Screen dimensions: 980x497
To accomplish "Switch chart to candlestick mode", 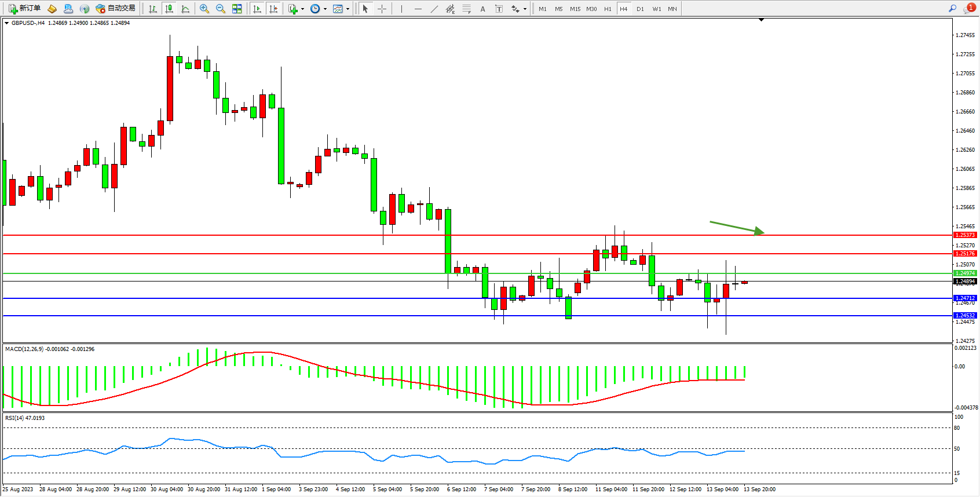I will point(169,9).
